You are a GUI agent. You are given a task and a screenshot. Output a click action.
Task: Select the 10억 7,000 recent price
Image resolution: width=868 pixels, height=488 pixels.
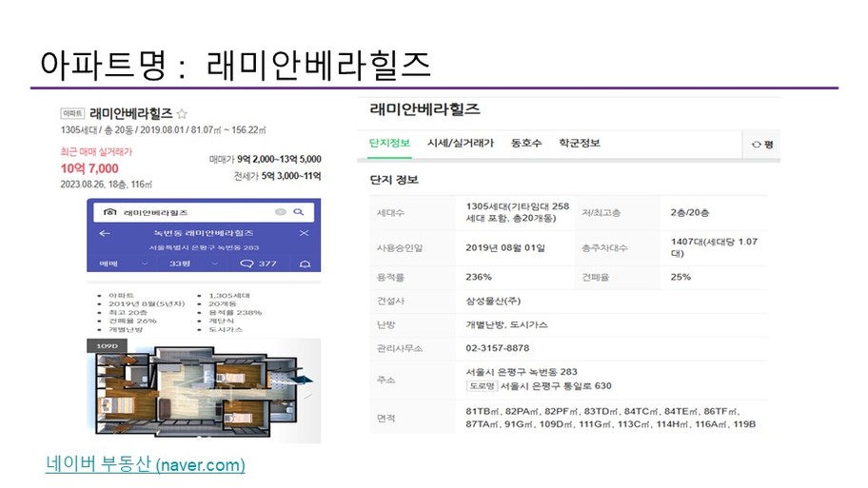[89, 168]
